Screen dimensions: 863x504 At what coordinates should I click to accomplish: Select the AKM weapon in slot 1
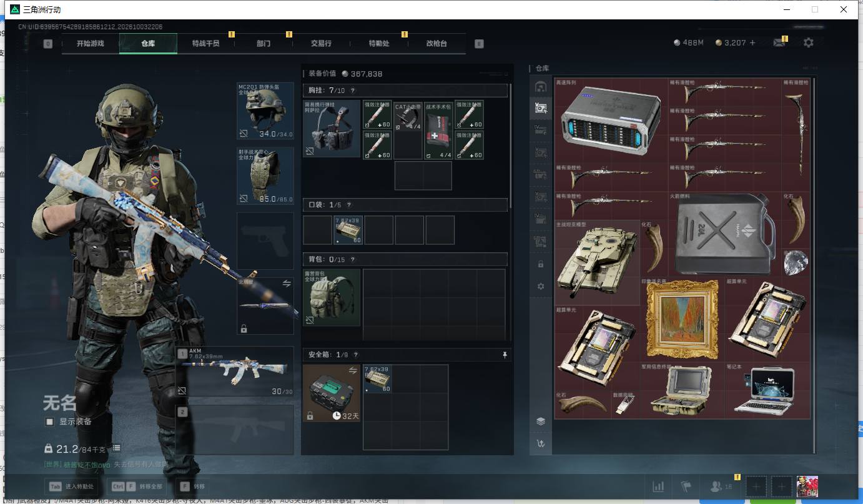(x=235, y=372)
